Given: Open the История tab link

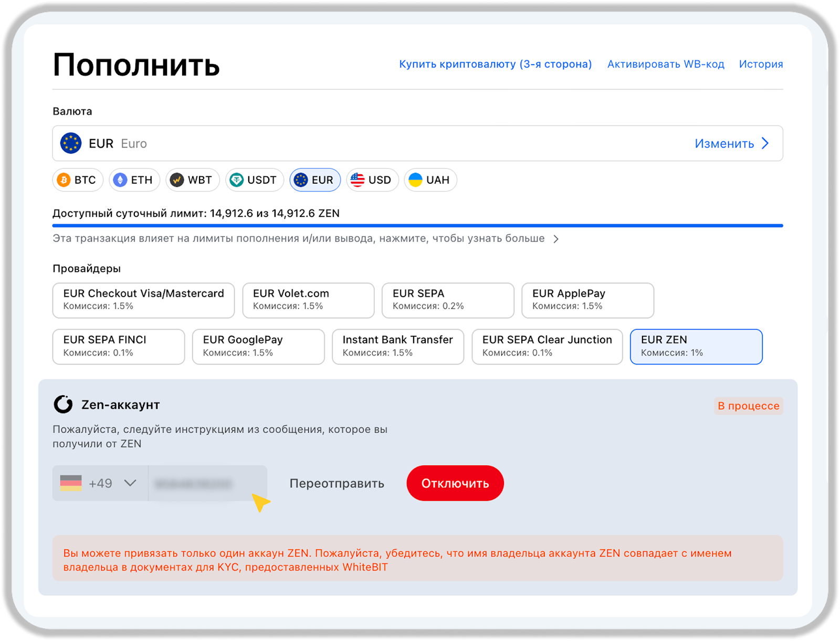Looking at the screenshot, I should click(761, 64).
